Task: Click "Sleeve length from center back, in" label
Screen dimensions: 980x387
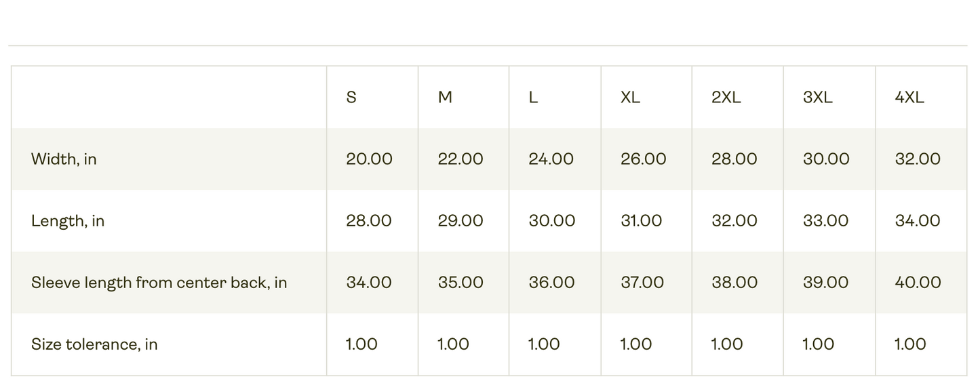Action: (159, 283)
